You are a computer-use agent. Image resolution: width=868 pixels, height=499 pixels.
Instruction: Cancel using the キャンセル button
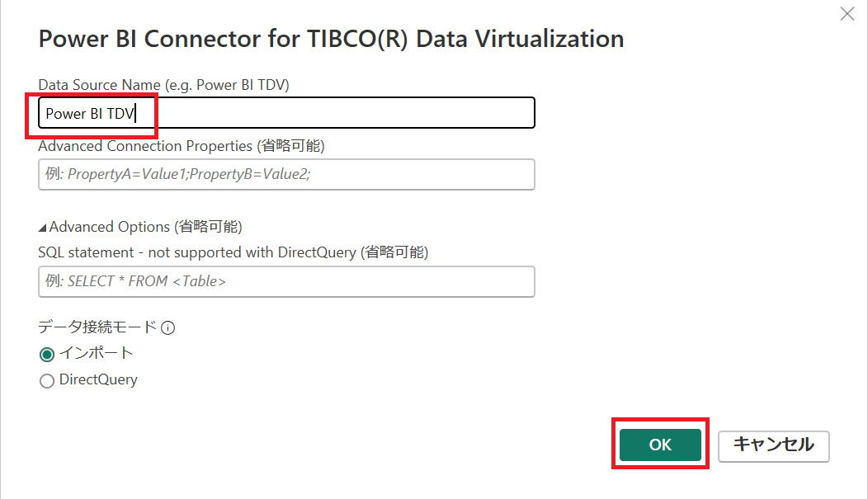coord(773,446)
